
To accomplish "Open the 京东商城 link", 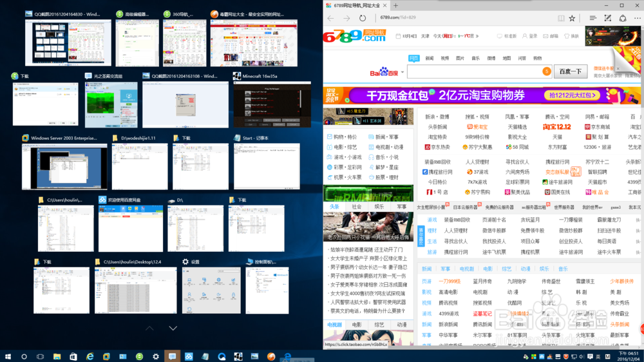I will [x=597, y=127].
